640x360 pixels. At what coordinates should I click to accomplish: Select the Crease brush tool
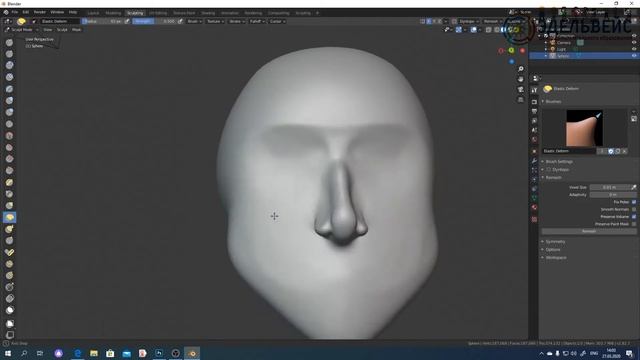tap(9, 124)
